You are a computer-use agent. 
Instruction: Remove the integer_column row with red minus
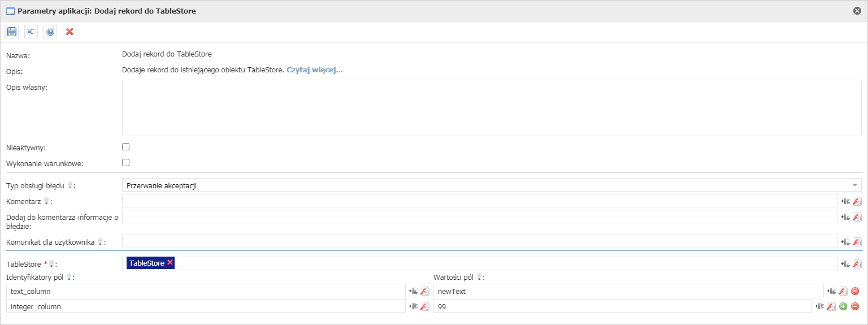click(x=855, y=306)
